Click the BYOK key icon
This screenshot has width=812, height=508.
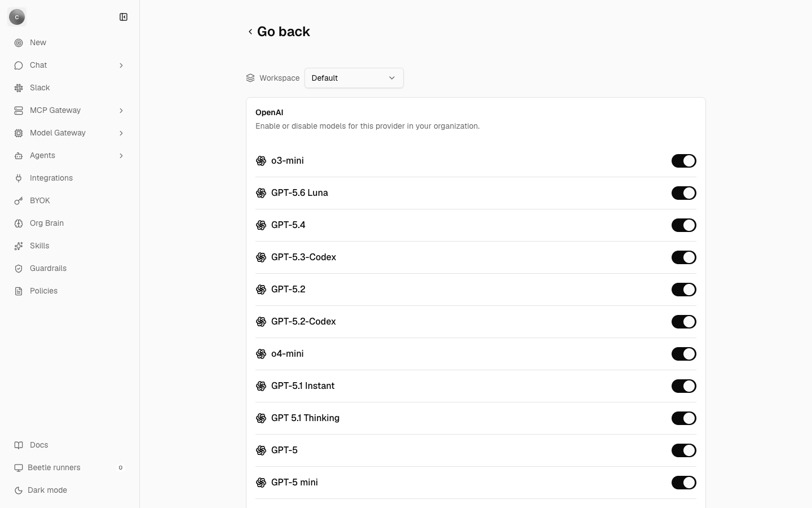pos(19,201)
